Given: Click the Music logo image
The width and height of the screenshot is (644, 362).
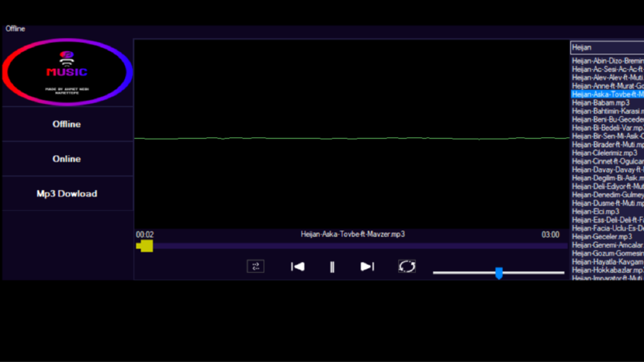Looking at the screenshot, I should click(x=67, y=72).
